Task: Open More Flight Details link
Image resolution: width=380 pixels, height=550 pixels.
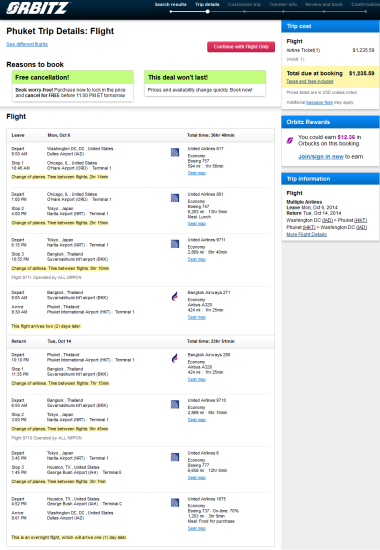Action: coord(306,234)
